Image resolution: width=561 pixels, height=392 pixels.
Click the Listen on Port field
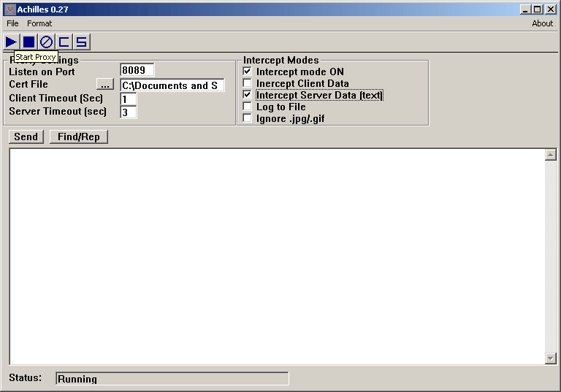[x=137, y=71]
